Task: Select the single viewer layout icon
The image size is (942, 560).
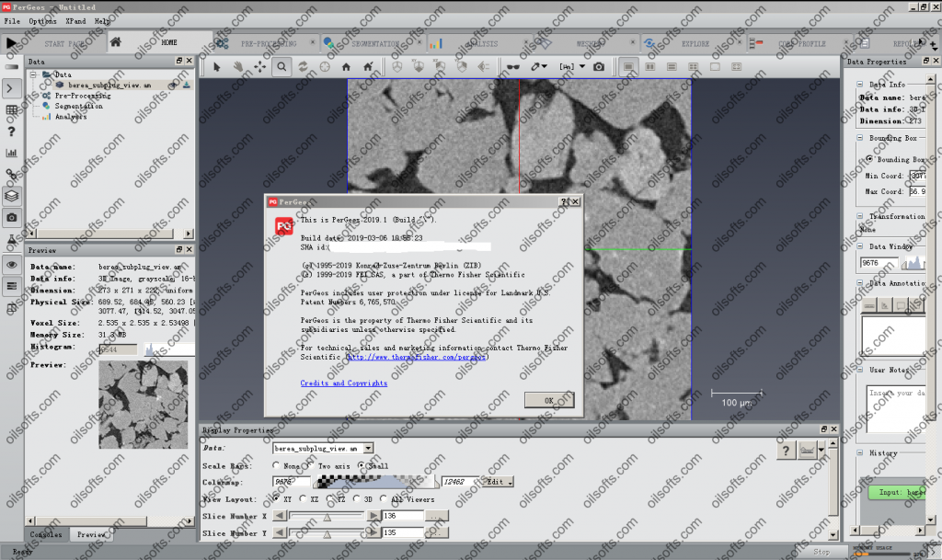Action: 628,66
